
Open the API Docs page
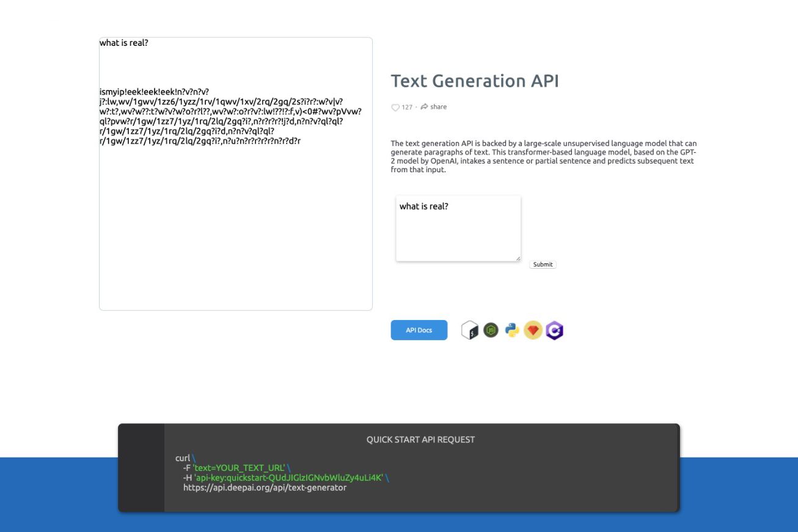(419, 330)
